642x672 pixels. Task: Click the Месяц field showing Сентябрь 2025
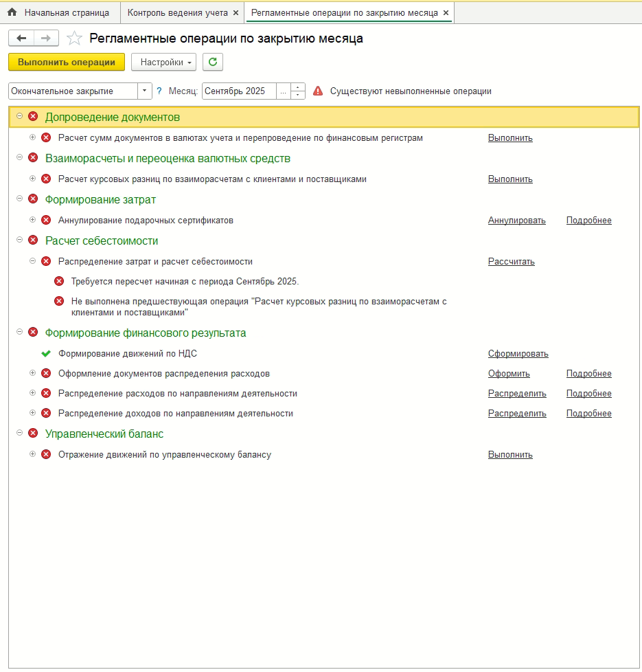coord(239,91)
